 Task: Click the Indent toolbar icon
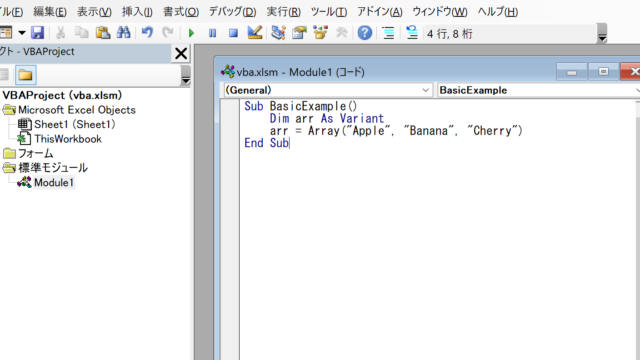(389, 33)
